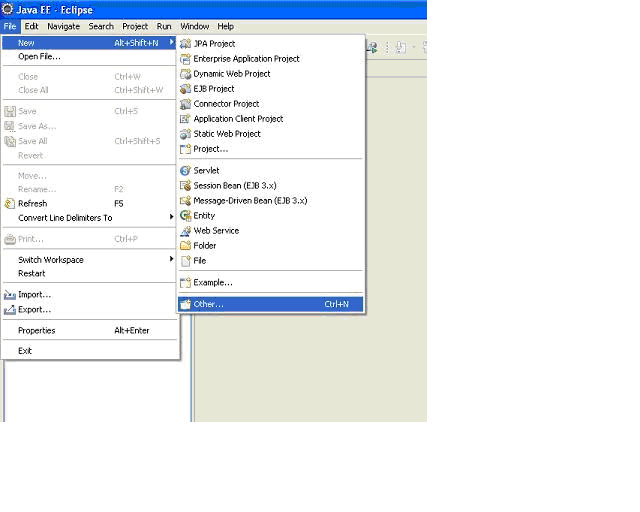Open the Search menu
Viewport: 640px width, 512px height.
point(101,27)
